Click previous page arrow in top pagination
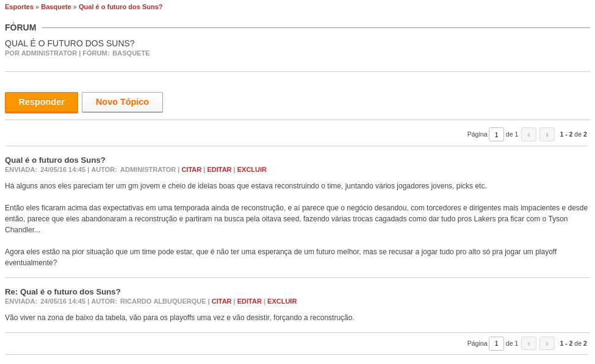Screen dimensions: 595x364 tap(528, 135)
